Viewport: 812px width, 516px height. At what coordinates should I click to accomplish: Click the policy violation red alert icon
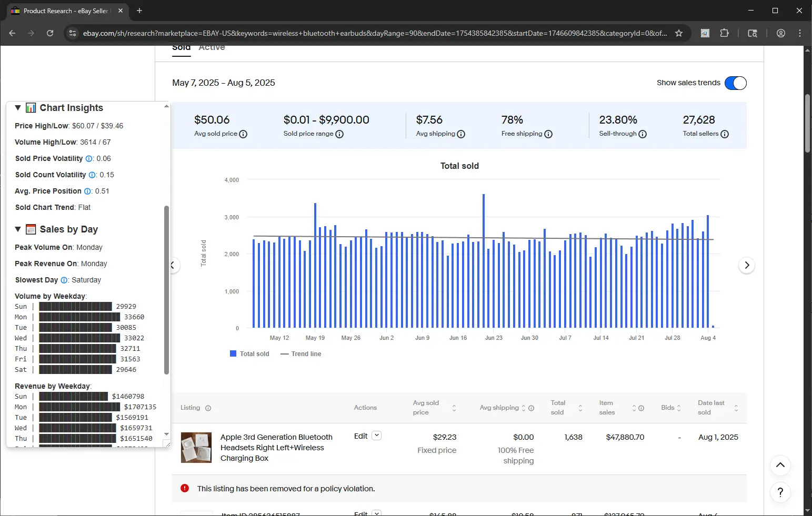(x=185, y=488)
